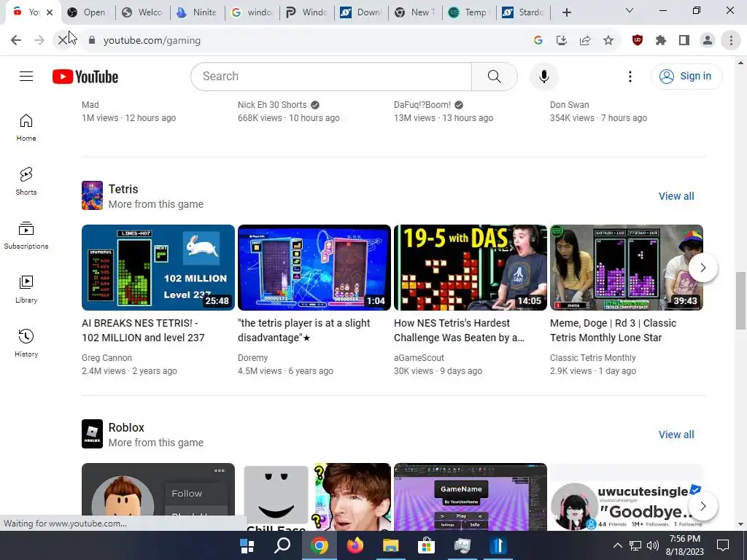Open Subscriptions from sidebar
This screenshot has height=560, width=747.
(26, 236)
